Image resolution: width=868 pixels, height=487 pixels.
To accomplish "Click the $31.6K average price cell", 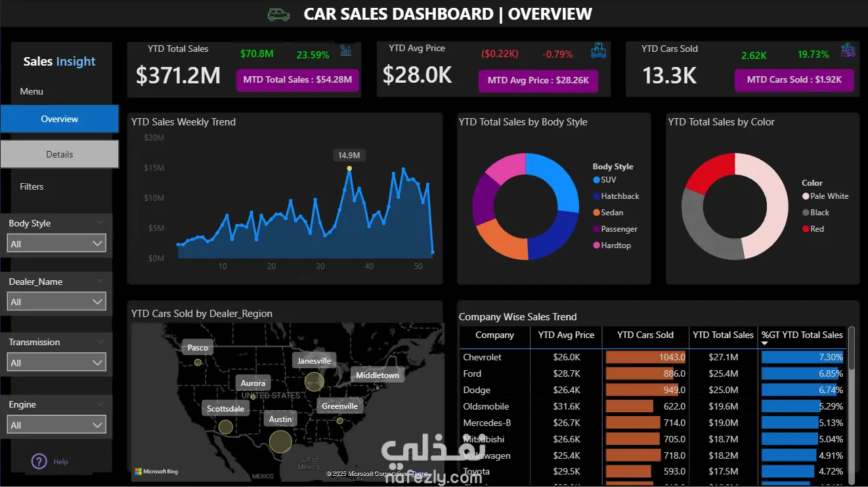I will pos(567,406).
